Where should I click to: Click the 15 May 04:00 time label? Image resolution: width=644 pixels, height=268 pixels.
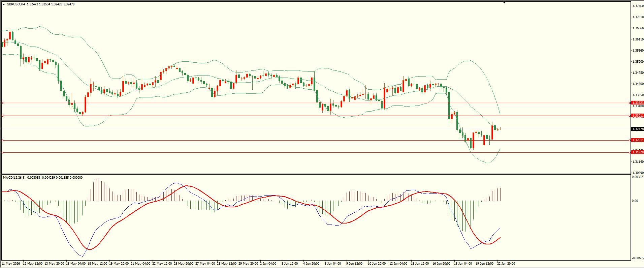coord(76,264)
